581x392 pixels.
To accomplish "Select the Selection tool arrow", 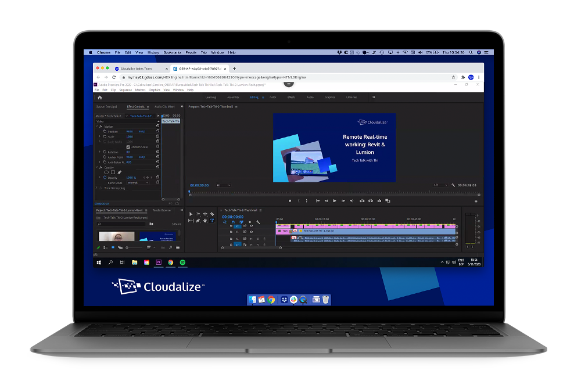I will click(191, 214).
